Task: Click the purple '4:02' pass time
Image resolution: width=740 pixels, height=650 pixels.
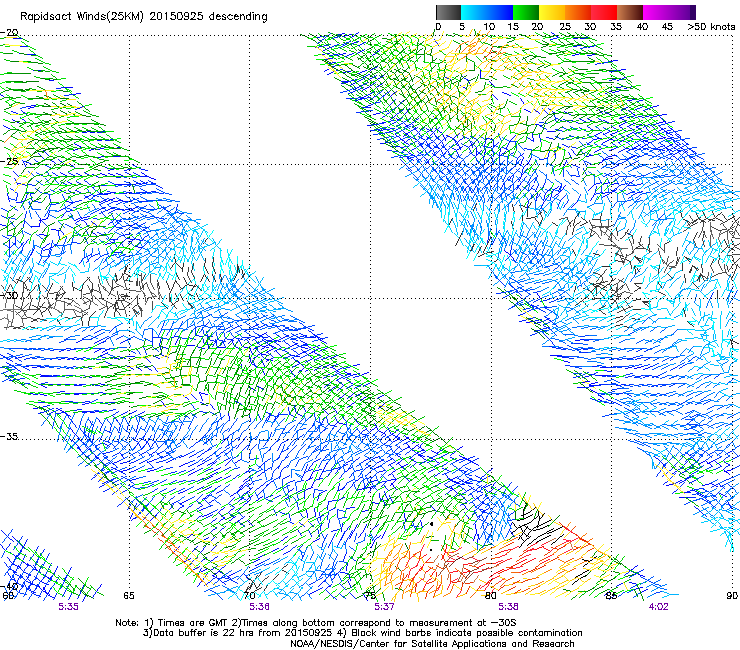Action: coord(658,607)
